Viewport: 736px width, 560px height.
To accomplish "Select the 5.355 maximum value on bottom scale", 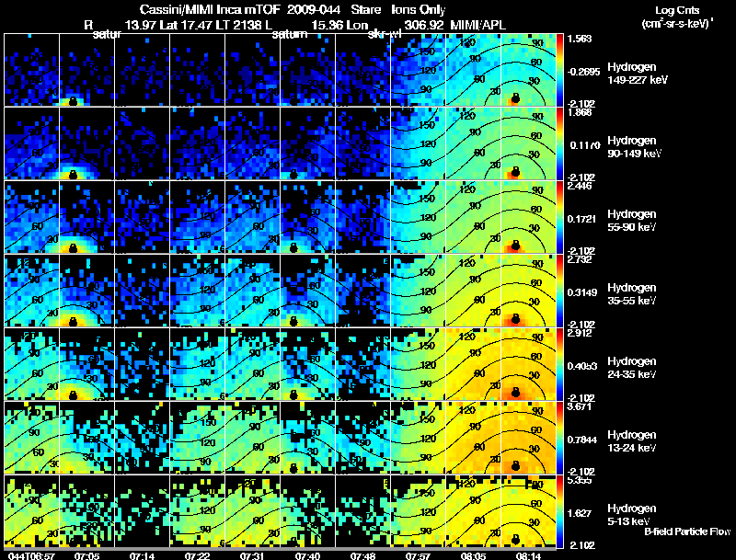I will point(580,480).
